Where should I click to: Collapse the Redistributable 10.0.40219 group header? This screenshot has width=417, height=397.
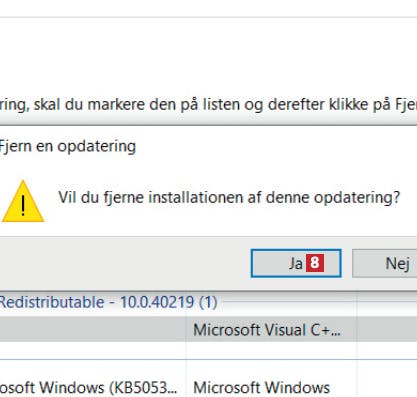(x=108, y=302)
